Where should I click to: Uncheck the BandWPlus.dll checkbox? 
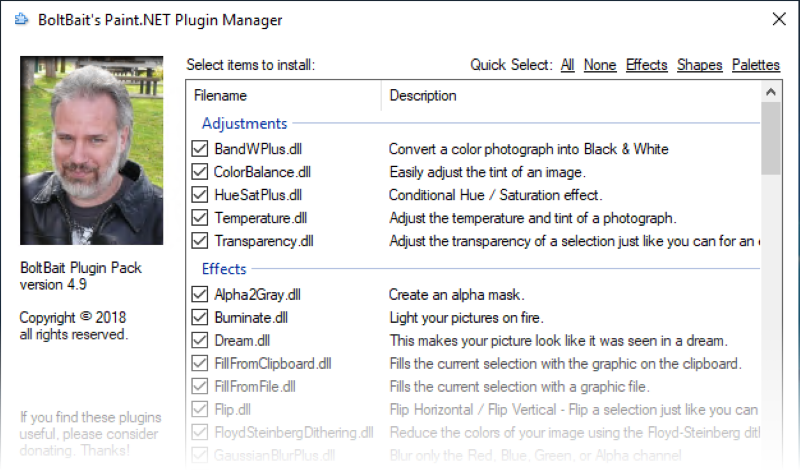(199, 149)
